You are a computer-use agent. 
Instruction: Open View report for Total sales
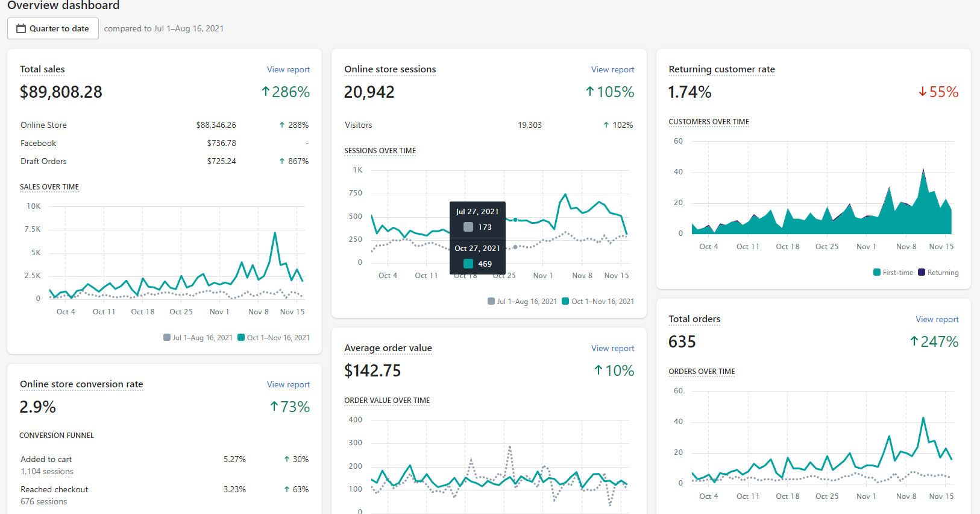point(288,69)
